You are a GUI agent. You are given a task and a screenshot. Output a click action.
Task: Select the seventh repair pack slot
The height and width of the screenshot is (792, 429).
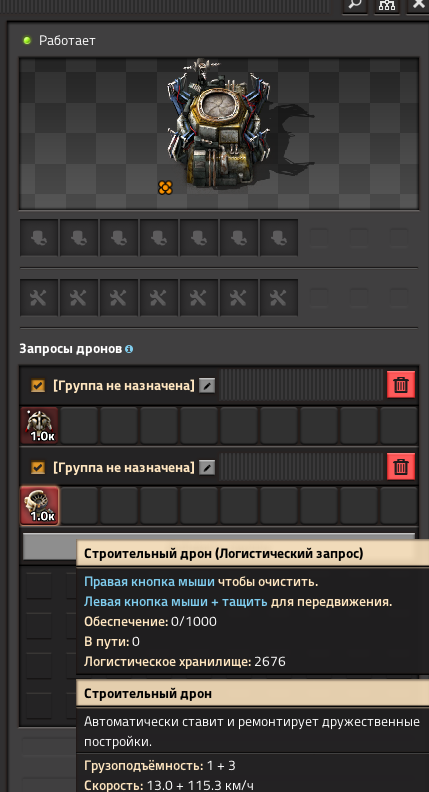tap(279, 298)
